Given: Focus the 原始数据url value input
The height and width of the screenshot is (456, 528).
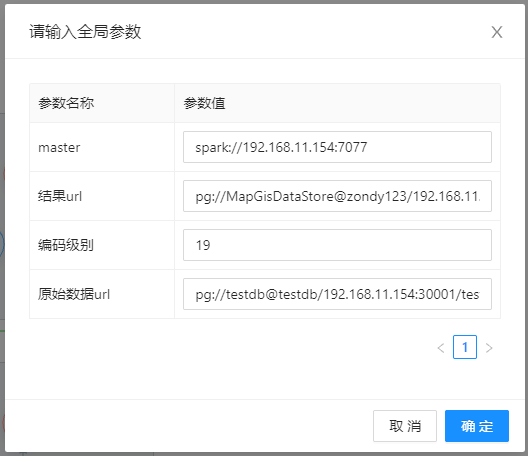Looking at the screenshot, I should pyautogui.click(x=337, y=294).
